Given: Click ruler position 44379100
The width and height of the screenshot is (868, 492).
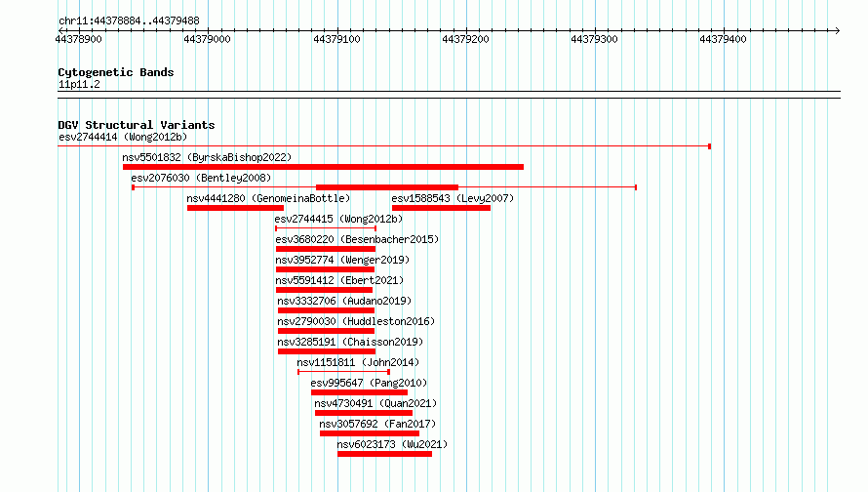Looking at the screenshot, I should (x=336, y=39).
